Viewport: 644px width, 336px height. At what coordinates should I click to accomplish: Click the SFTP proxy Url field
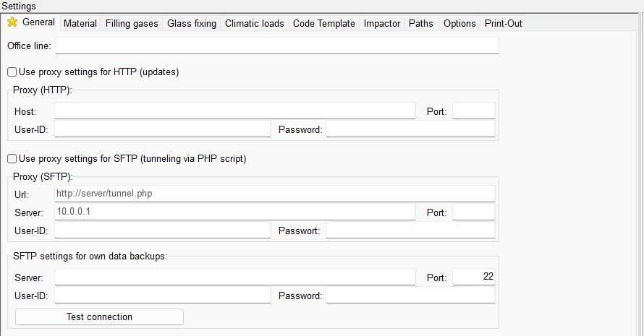click(x=275, y=194)
